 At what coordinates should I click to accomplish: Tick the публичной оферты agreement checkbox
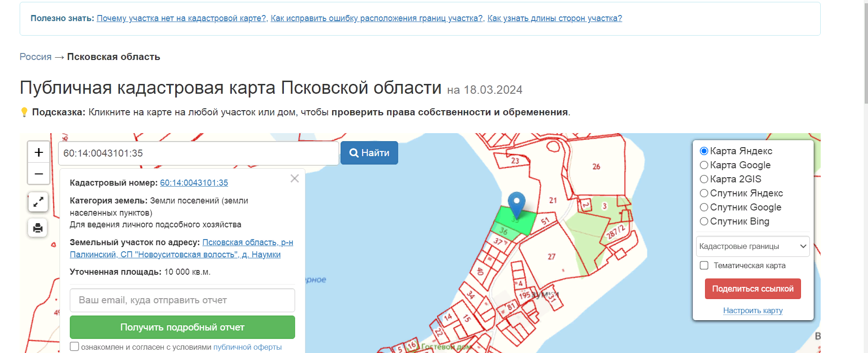(74, 346)
